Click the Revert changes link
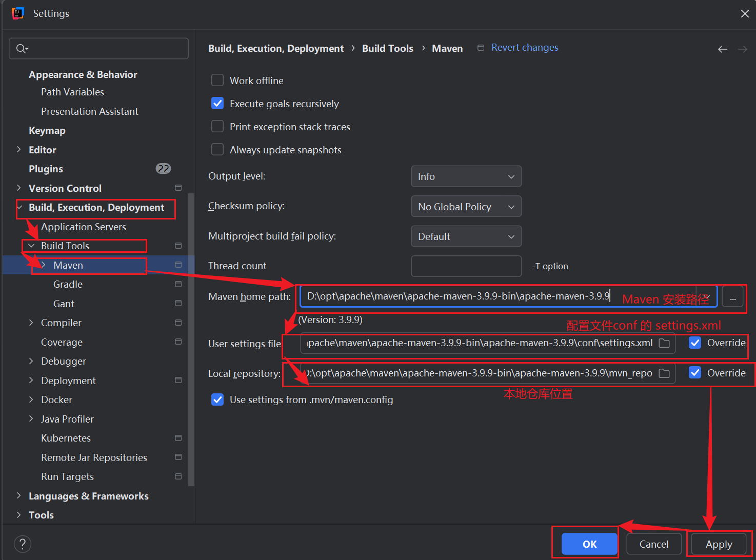This screenshot has width=756, height=560. click(x=525, y=48)
